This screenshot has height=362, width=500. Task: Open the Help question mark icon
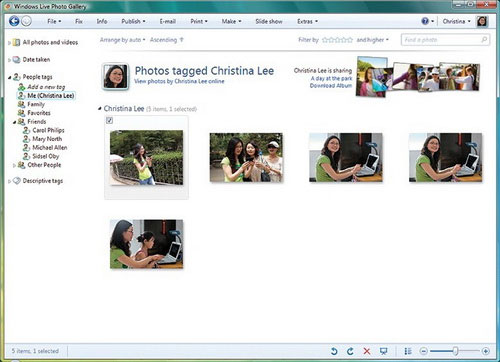click(425, 21)
